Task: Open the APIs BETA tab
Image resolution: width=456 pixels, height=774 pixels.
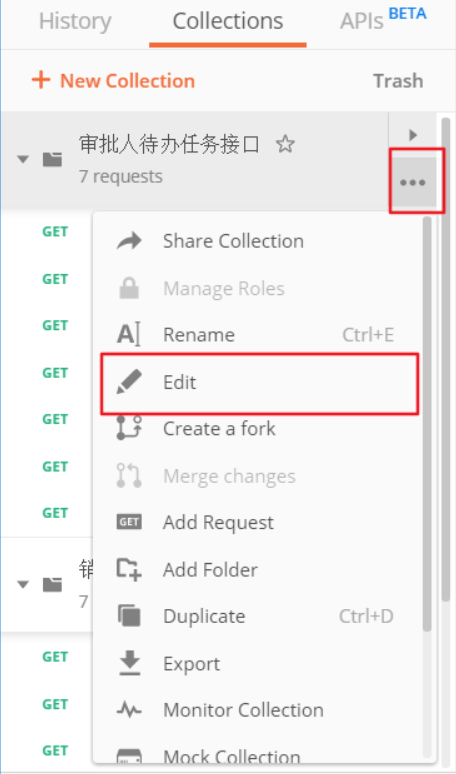Action: (383, 20)
